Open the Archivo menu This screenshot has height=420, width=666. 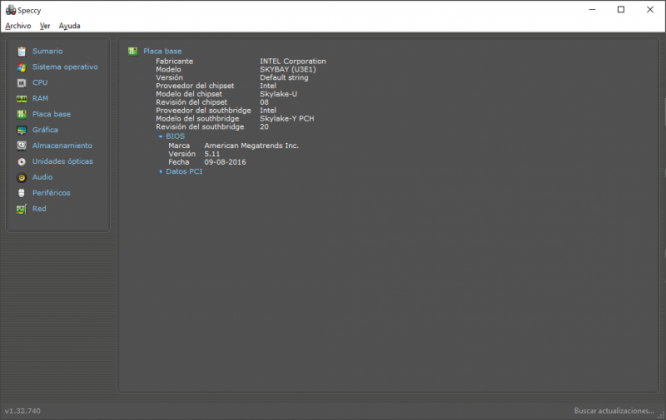click(x=18, y=26)
